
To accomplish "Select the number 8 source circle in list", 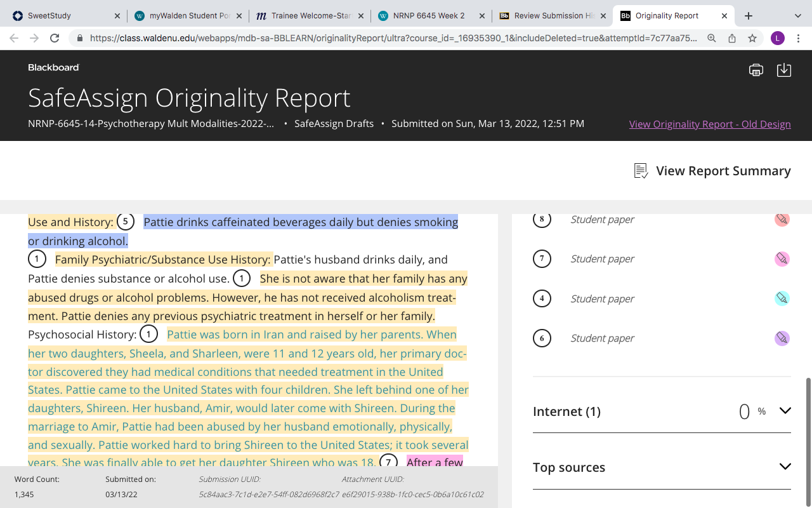I will (x=542, y=219).
